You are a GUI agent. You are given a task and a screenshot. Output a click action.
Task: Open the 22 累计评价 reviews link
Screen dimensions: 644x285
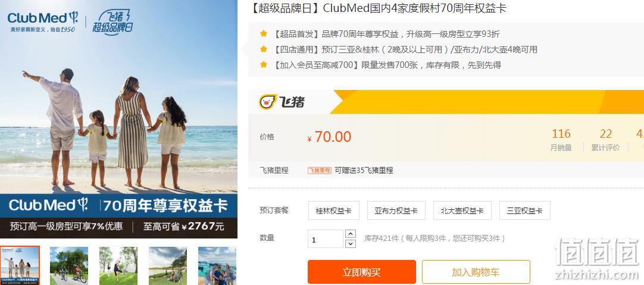tap(605, 140)
